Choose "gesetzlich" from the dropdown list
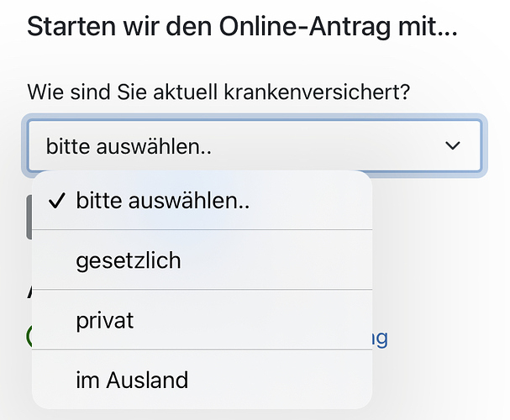The width and height of the screenshot is (510, 420). [202, 260]
